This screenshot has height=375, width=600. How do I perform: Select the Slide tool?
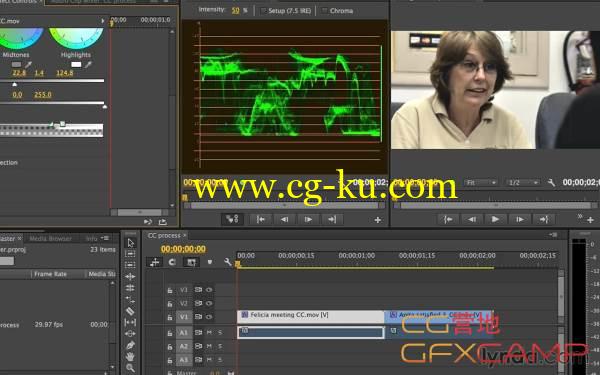click(x=130, y=334)
